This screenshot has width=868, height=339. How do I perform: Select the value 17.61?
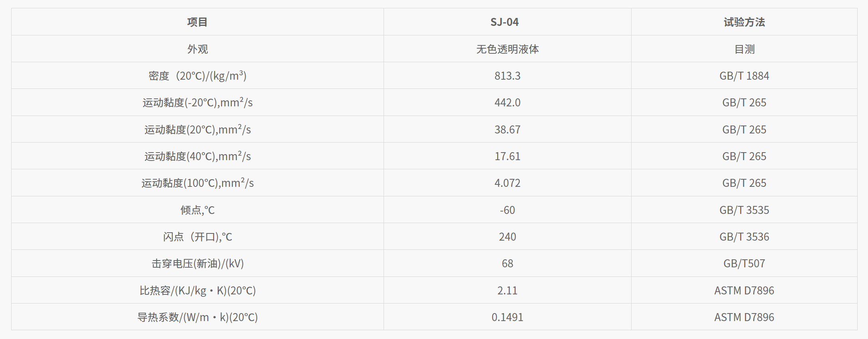pyautogui.click(x=507, y=156)
